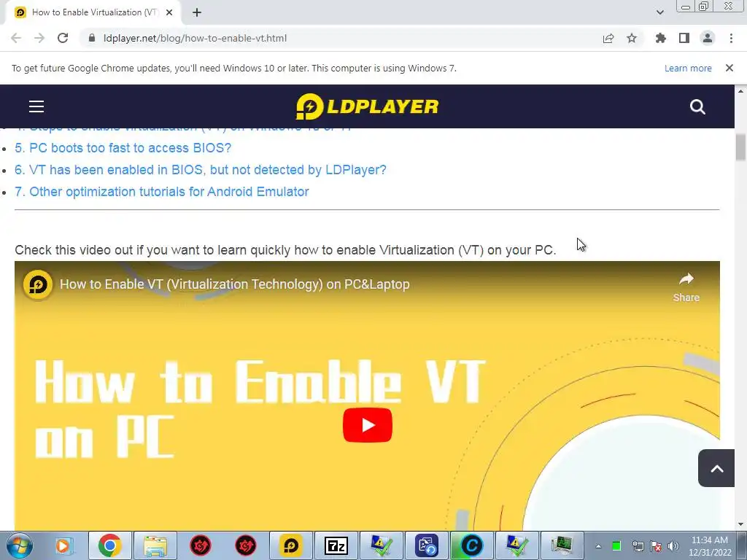The height and width of the screenshot is (560, 747).
Task: Open the Windows Start button
Action: pos(19,545)
